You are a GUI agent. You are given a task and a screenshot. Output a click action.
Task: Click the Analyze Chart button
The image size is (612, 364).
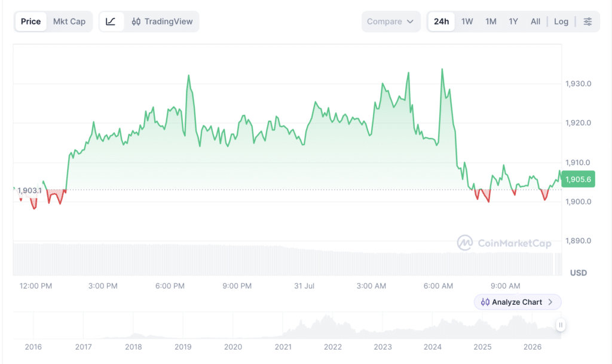tap(518, 302)
